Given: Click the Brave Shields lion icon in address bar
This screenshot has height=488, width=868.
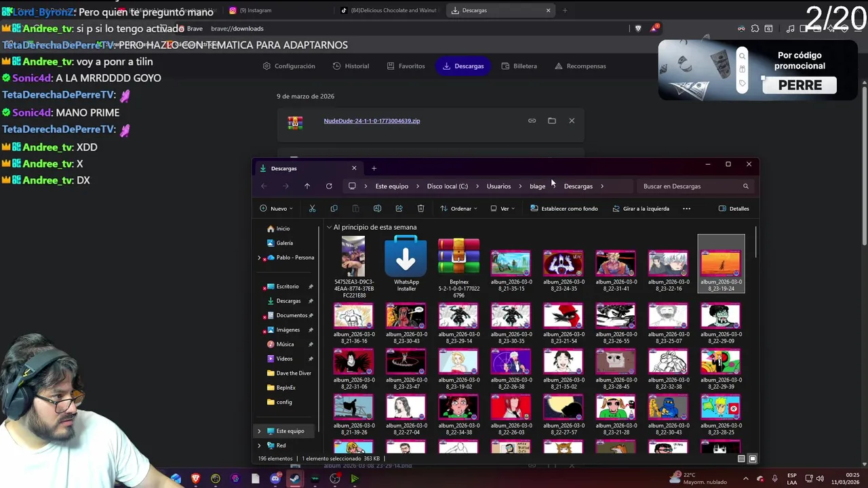Looking at the screenshot, I should [637, 28].
